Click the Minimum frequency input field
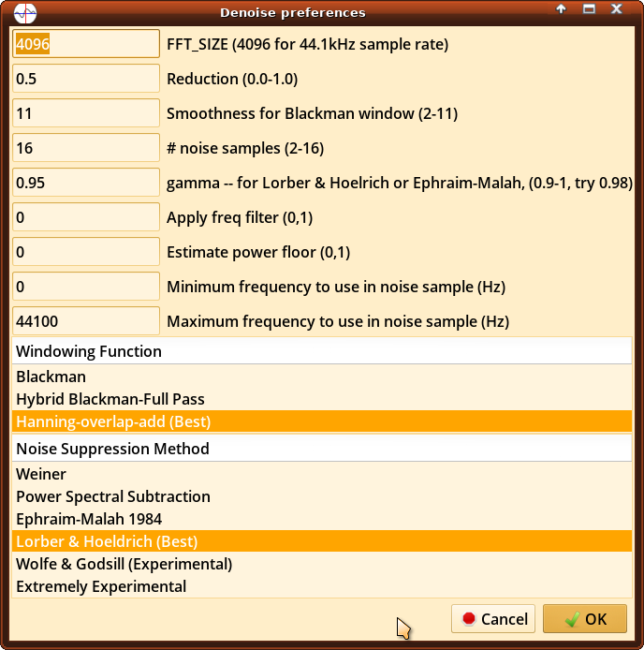Image resolution: width=644 pixels, height=650 pixels. click(x=86, y=287)
